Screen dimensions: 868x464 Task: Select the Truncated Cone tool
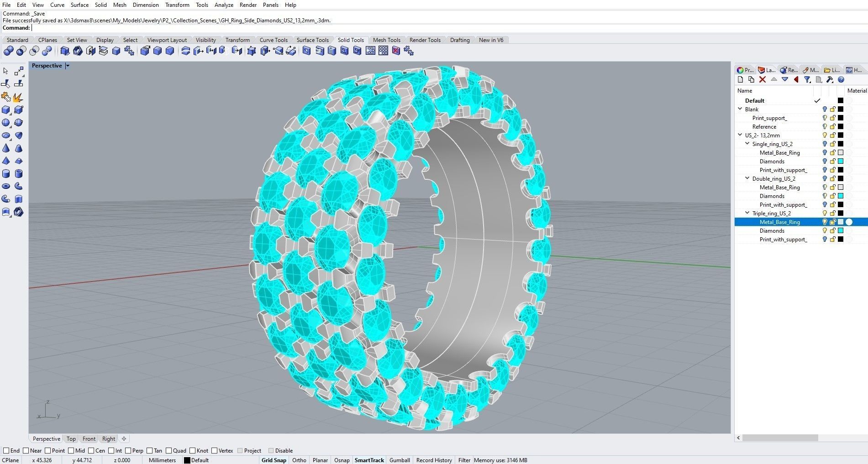click(x=19, y=148)
